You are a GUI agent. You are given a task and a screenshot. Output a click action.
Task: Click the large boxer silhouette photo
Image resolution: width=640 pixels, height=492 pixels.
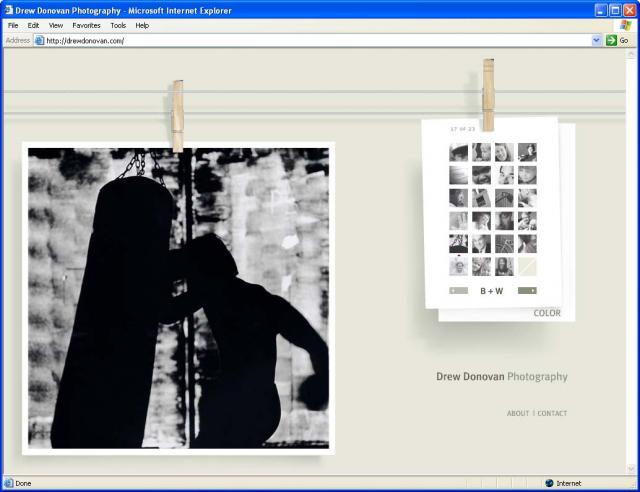178,298
